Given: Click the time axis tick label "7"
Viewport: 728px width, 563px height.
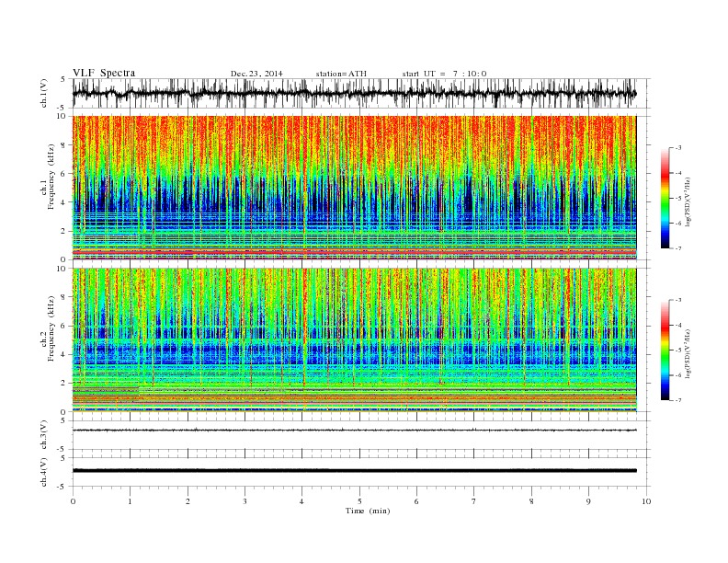Looking at the screenshot, I should (474, 501).
